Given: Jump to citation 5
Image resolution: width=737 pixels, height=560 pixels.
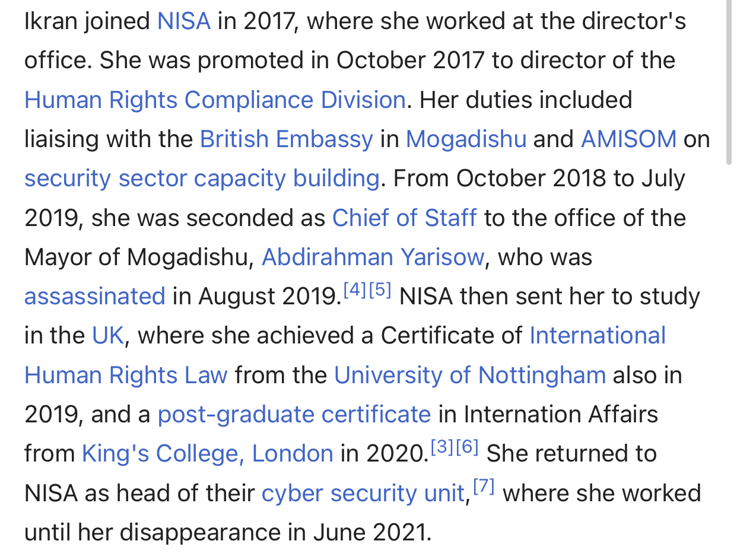Looking at the screenshot, I should (x=380, y=291).
